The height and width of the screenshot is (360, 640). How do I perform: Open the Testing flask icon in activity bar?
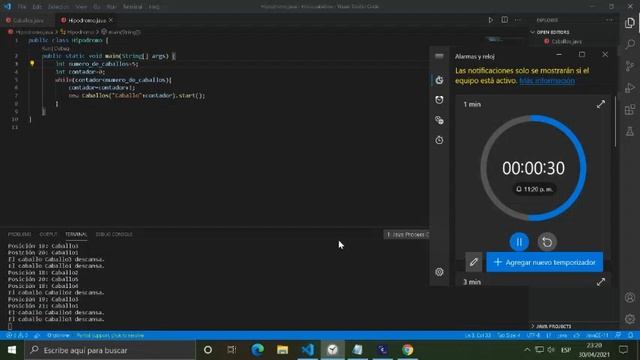[630, 131]
